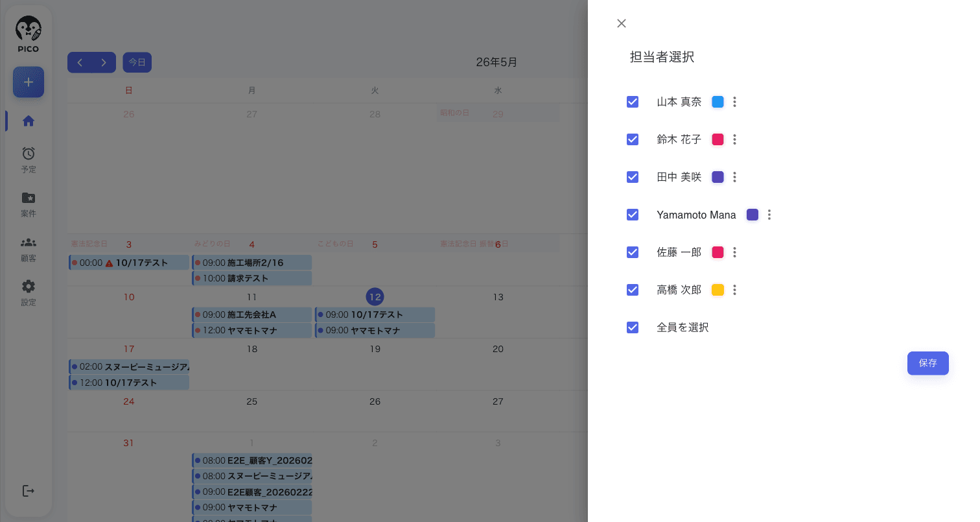The height and width of the screenshot is (522, 980).
Task: Open three-dot menu for Yamamoto Mana
Action: click(x=769, y=215)
